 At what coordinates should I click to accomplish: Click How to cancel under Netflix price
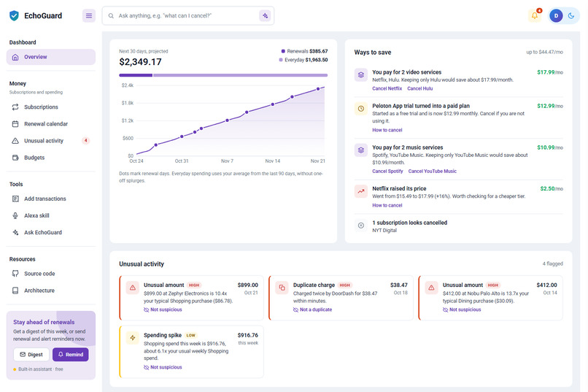pos(387,205)
